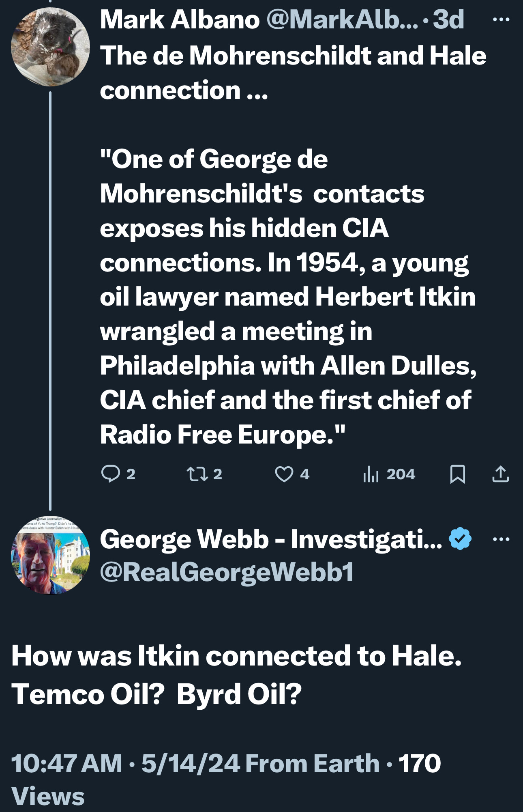Tap the @MarkAlb... handle
Image resolution: width=523 pixels, height=812 pixels.
[x=342, y=19]
